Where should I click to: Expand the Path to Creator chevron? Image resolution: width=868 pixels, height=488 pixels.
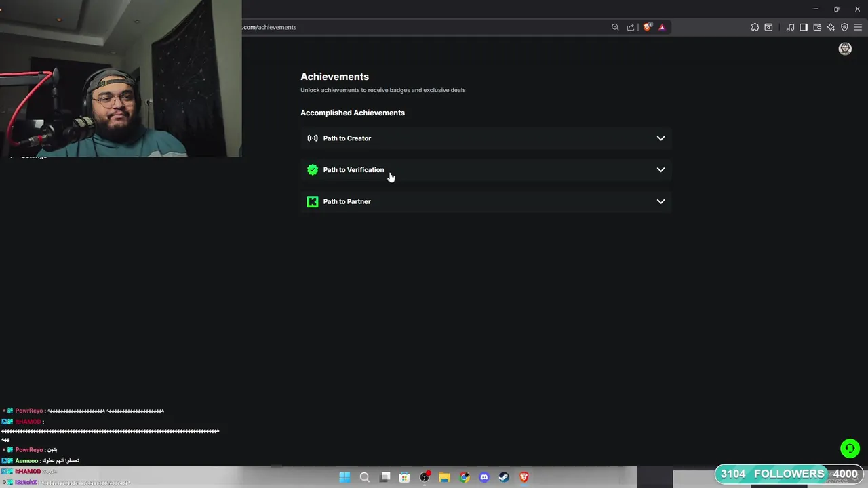coord(660,138)
